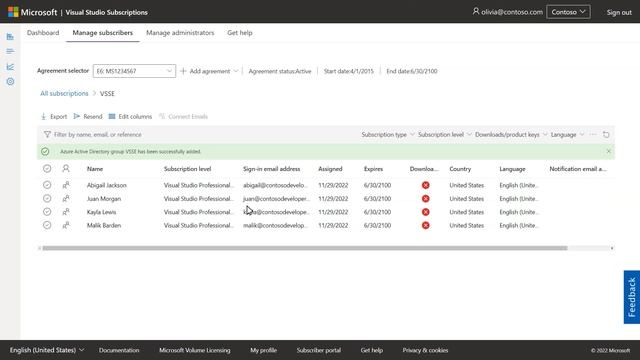The height and width of the screenshot is (360, 640).
Task: Switch to the Dashboard tab
Action: click(x=43, y=33)
